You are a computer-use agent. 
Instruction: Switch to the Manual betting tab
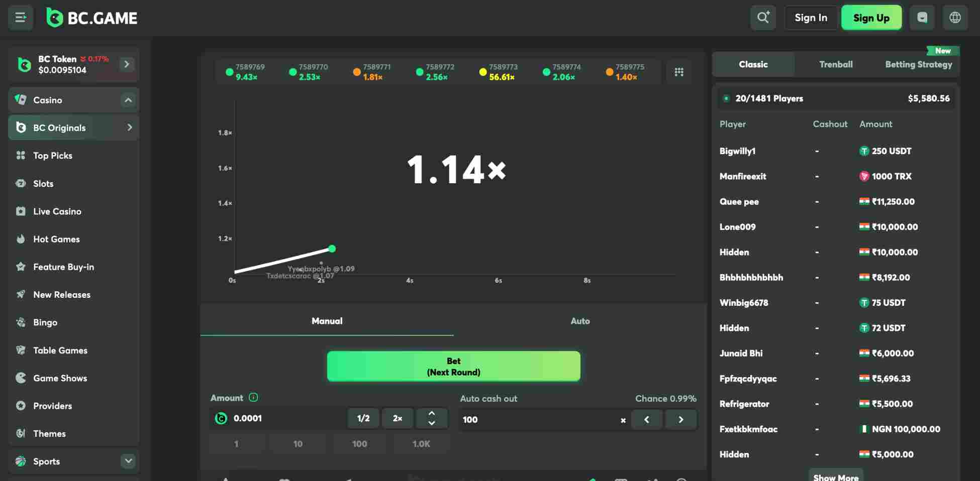(327, 321)
